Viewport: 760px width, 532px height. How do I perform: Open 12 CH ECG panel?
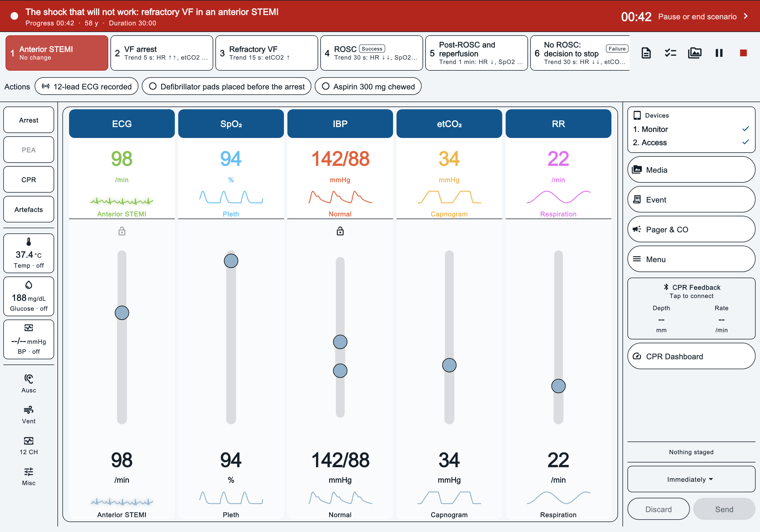click(x=29, y=445)
